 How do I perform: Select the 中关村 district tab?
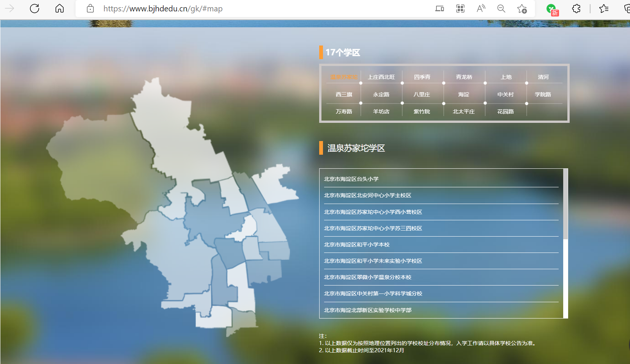tap(506, 94)
